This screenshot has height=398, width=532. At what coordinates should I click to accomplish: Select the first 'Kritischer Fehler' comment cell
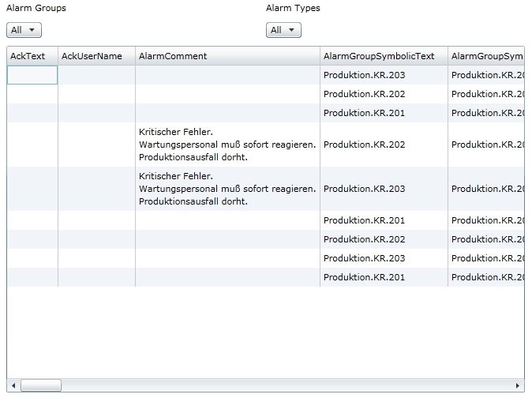[227, 145]
